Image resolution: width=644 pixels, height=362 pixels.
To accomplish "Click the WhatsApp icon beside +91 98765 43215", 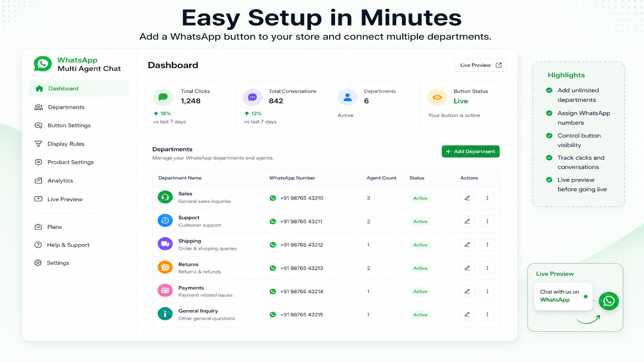I will click(x=273, y=315).
